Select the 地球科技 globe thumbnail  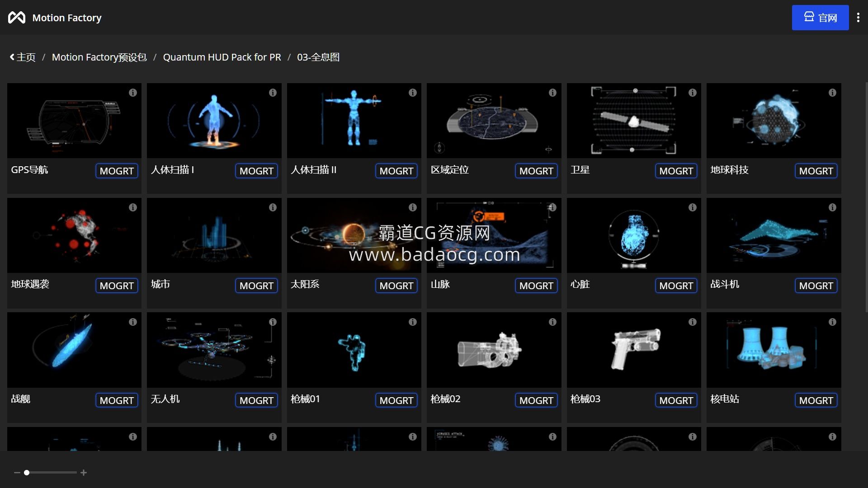(774, 121)
